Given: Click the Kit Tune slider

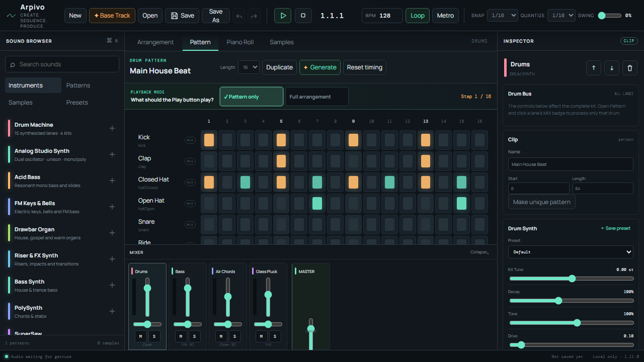Looking at the screenshot, I should point(572,279).
